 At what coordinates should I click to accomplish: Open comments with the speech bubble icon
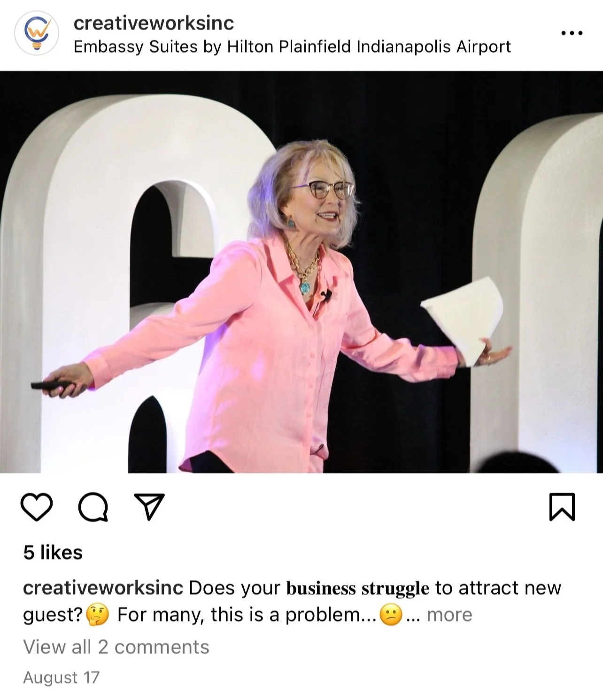click(x=93, y=507)
